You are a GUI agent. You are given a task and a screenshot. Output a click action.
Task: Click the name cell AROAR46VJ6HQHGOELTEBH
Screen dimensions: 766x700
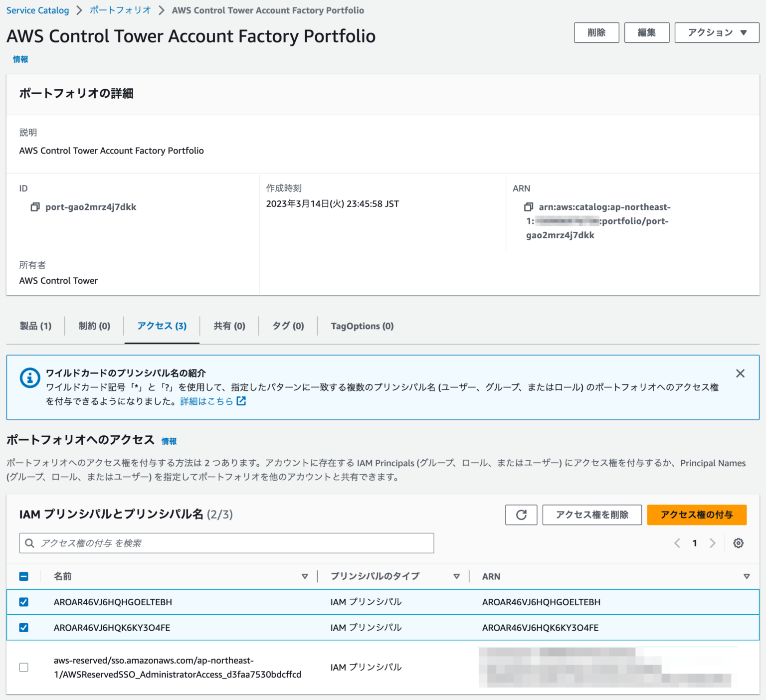(x=113, y=602)
